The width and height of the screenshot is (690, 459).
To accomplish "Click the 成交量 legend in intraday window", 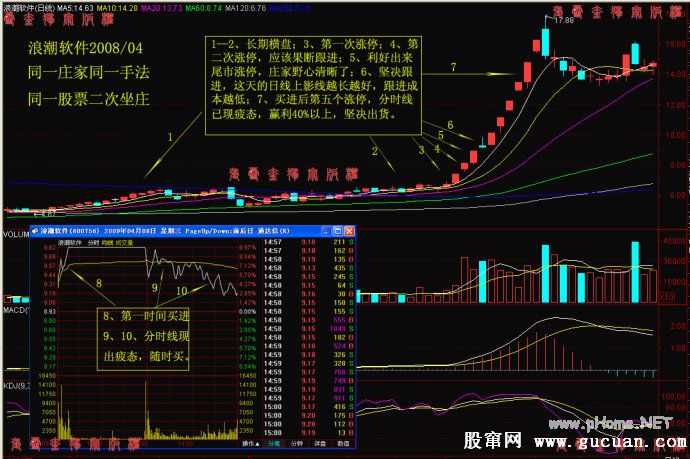I will point(125,242).
